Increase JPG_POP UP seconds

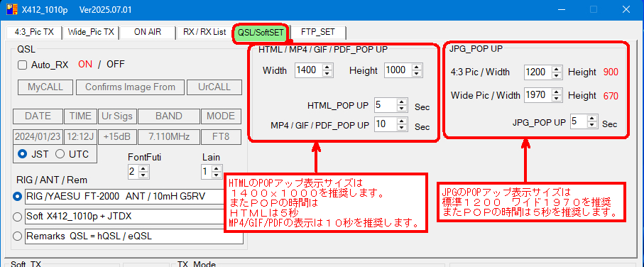click(x=592, y=119)
